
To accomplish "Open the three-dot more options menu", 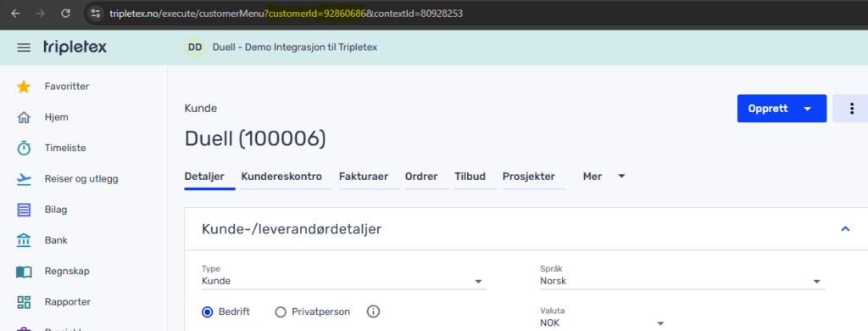I will [x=852, y=109].
